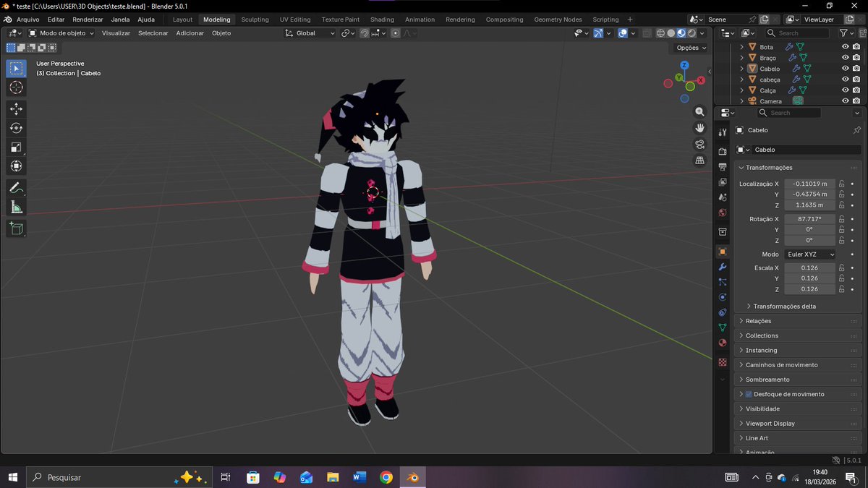The width and height of the screenshot is (868, 488).
Task: Disable Calça in renders camera icon
Action: pos(856,90)
